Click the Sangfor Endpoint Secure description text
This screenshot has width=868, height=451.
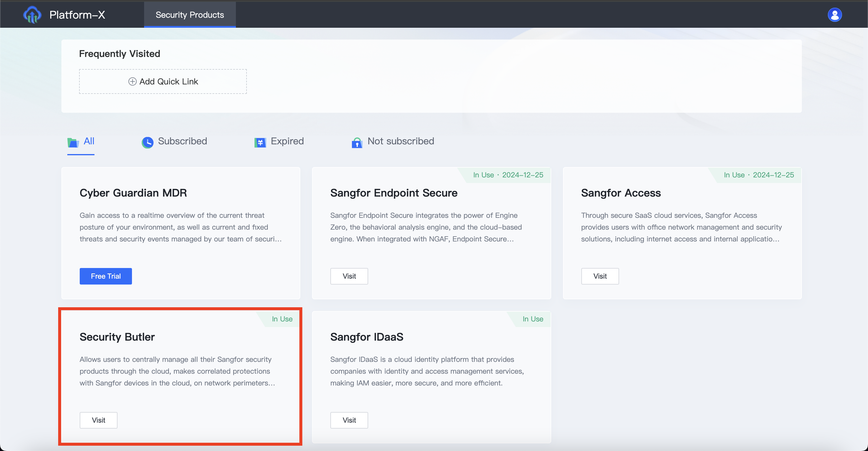426,227
